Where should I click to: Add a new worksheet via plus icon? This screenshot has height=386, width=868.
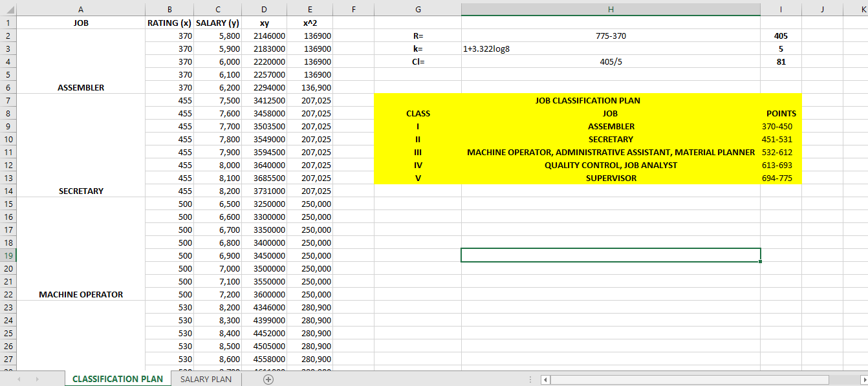click(x=268, y=379)
